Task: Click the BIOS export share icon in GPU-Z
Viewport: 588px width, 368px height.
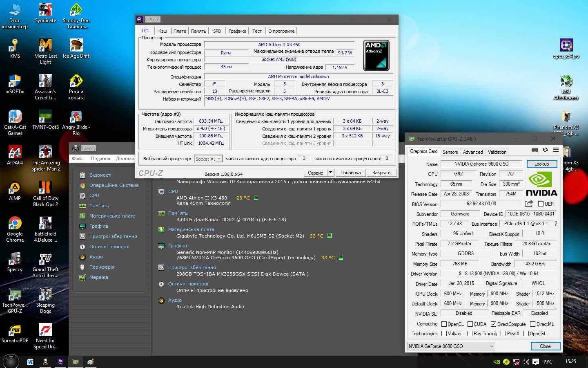Action: pos(529,203)
